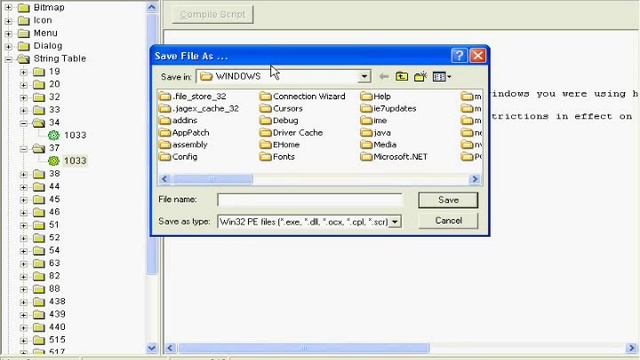The height and width of the screenshot is (360, 640).
Task: Select folder 44 in the tree
Action: [54, 187]
